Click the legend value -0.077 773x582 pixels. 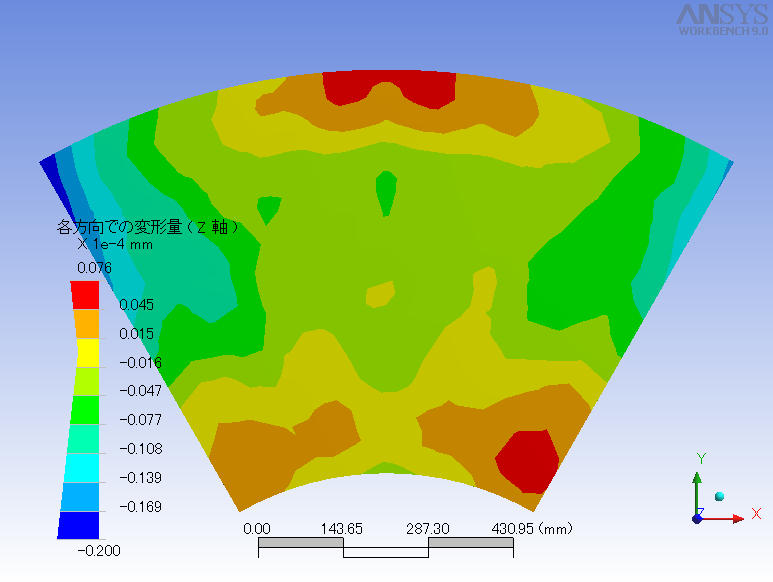(141, 420)
